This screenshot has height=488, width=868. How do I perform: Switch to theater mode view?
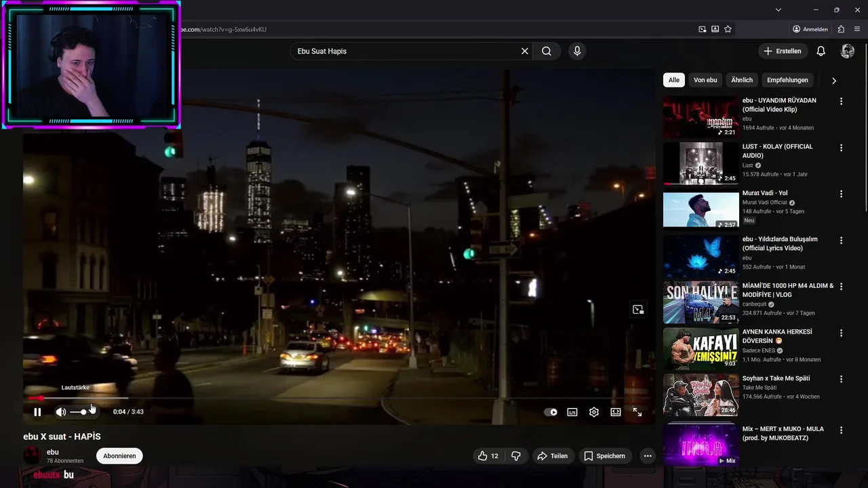pyautogui.click(x=616, y=412)
